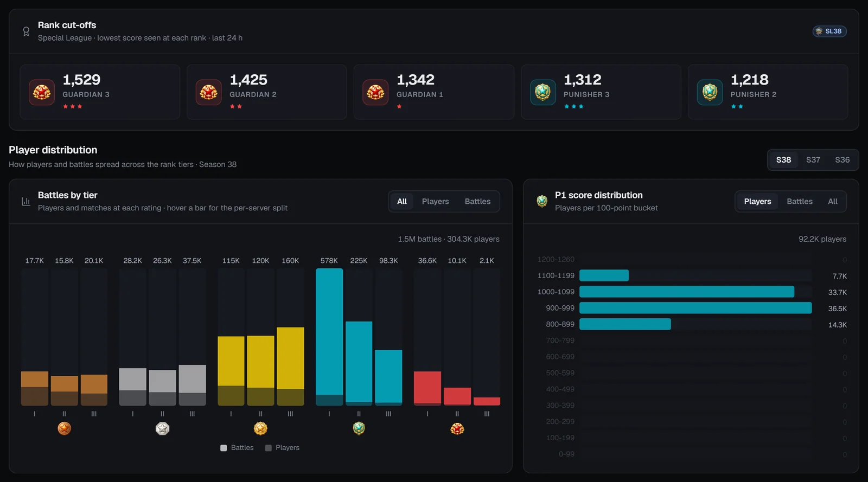Click the 92.2K players total text
Image resolution: width=868 pixels, height=482 pixels.
pyautogui.click(x=822, y=239)
